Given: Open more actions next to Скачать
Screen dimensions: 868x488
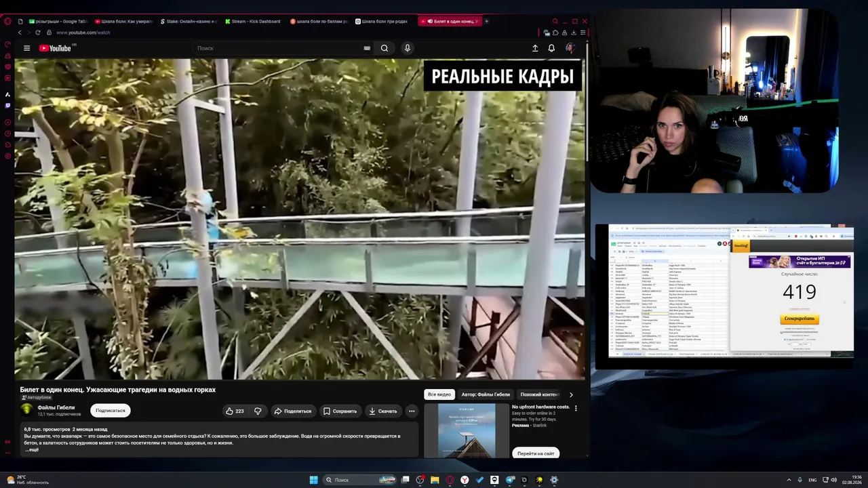Looking at the screenshot, I should (x=412, y=411).
